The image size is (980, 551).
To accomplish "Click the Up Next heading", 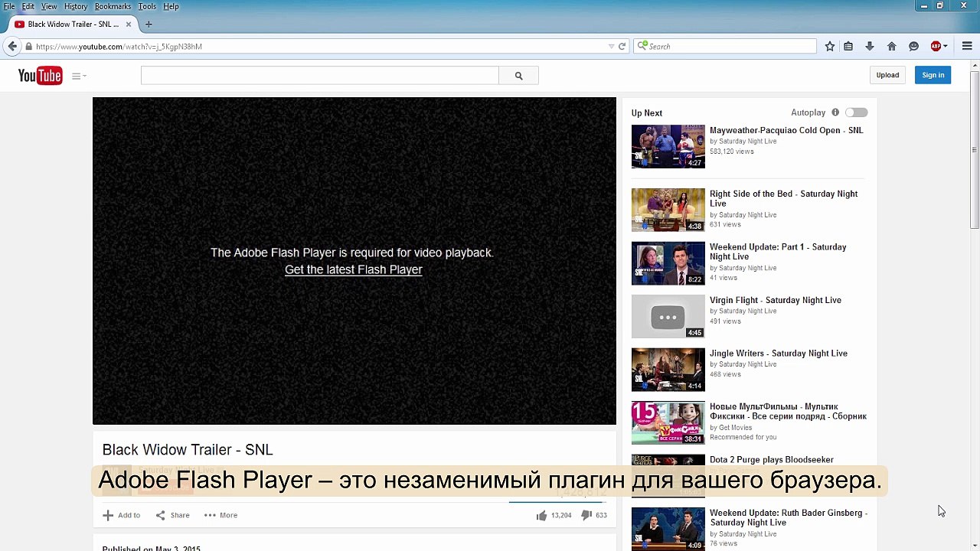I will [647, 112].
